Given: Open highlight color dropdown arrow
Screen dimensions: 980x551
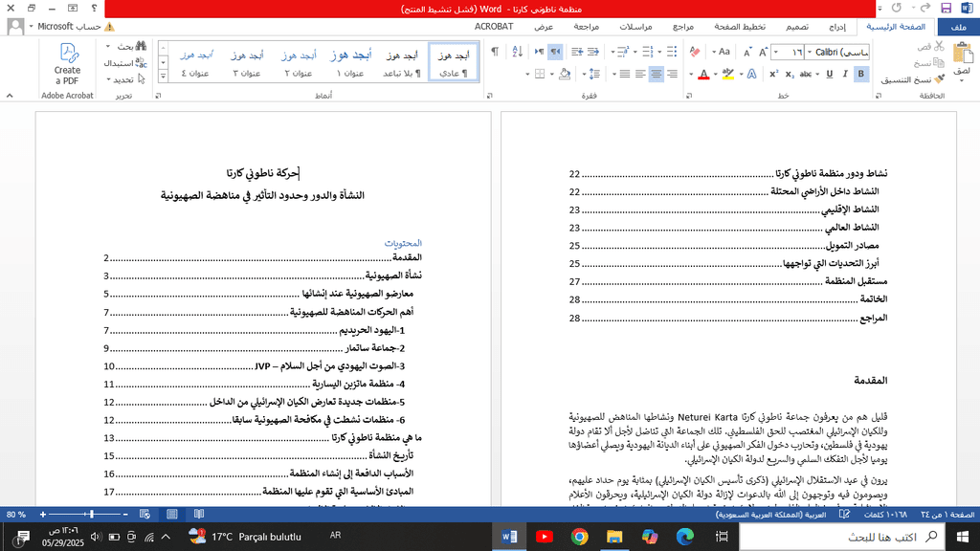Looking at the screenshot, I should click(716, 75).
